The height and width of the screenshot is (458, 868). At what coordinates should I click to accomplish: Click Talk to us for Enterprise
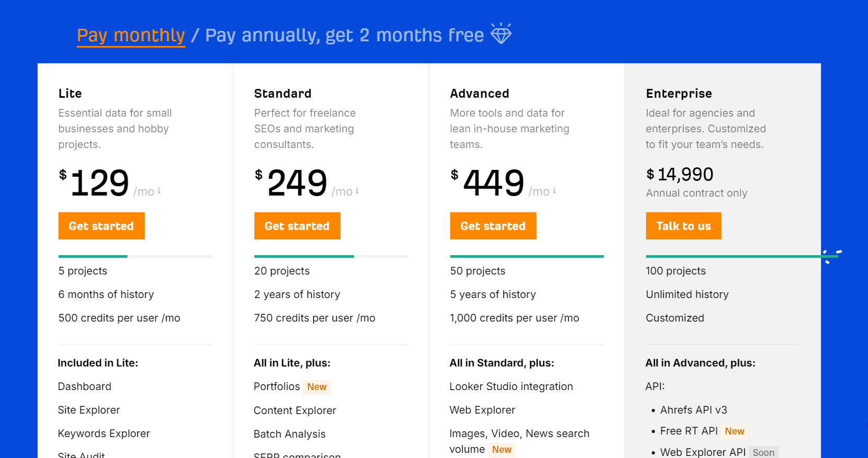(683, 226)
